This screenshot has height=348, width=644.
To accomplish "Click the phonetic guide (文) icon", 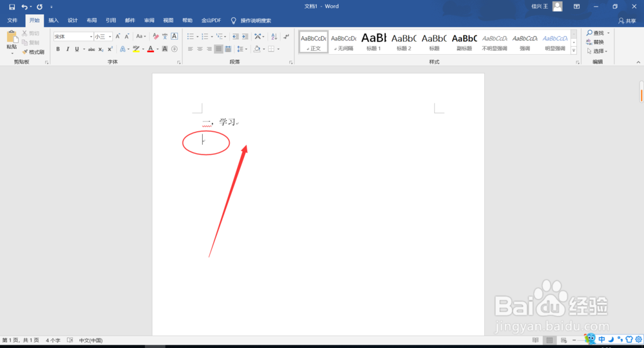I will tap(165, 37).
